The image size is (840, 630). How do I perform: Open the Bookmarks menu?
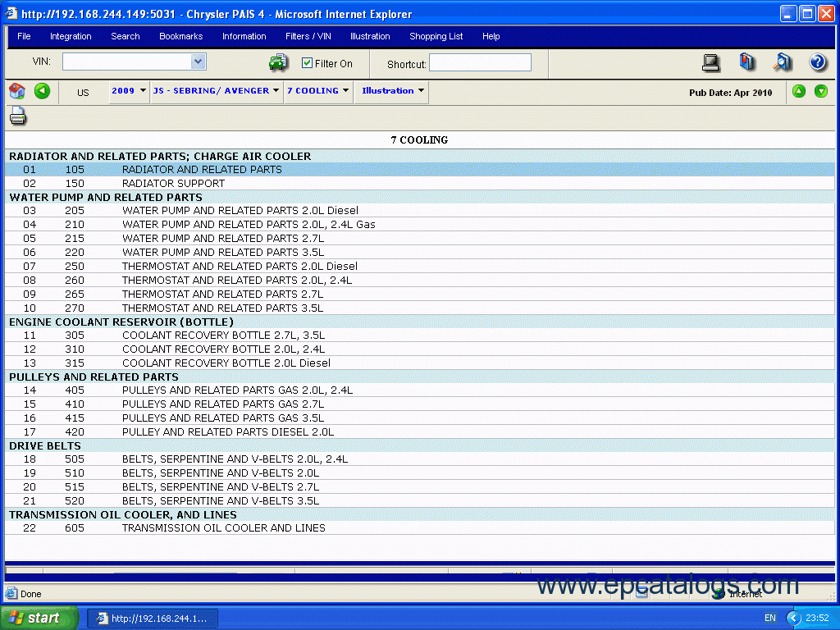click(181, 36)
